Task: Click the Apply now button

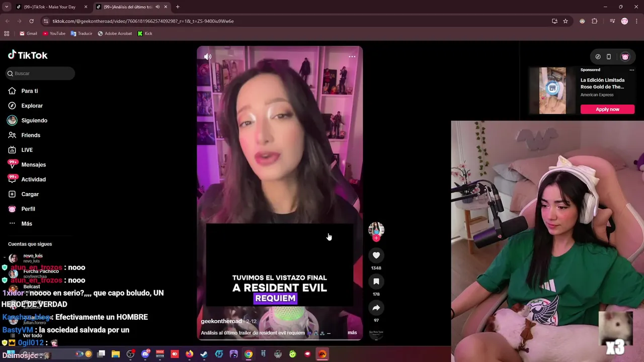Action: 607,109
